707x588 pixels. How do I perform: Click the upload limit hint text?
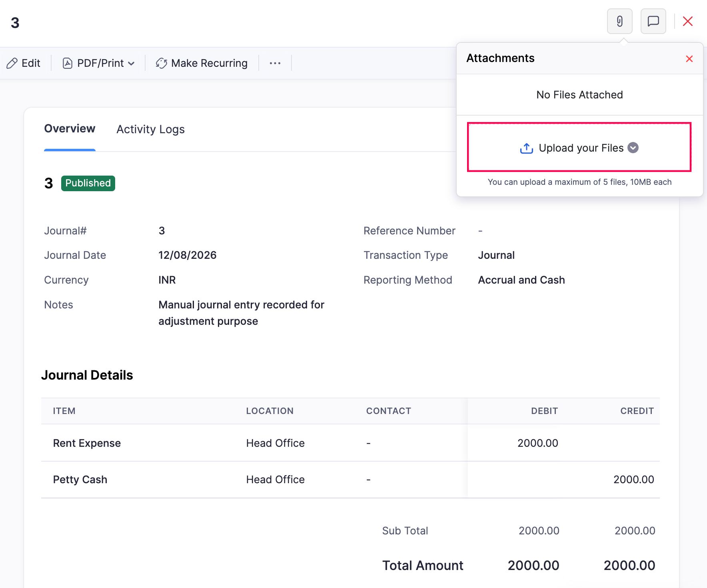(x=579, y=182)
